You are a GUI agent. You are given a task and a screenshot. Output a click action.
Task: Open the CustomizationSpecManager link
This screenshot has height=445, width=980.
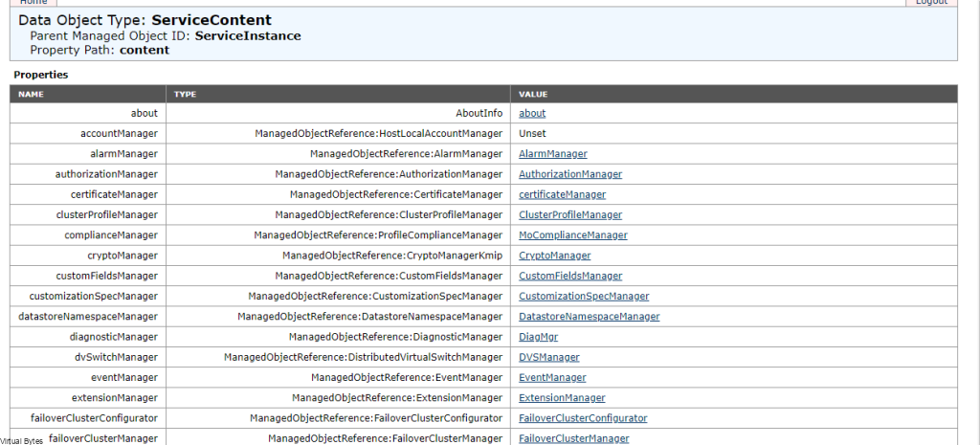click(x=584, y=296)
